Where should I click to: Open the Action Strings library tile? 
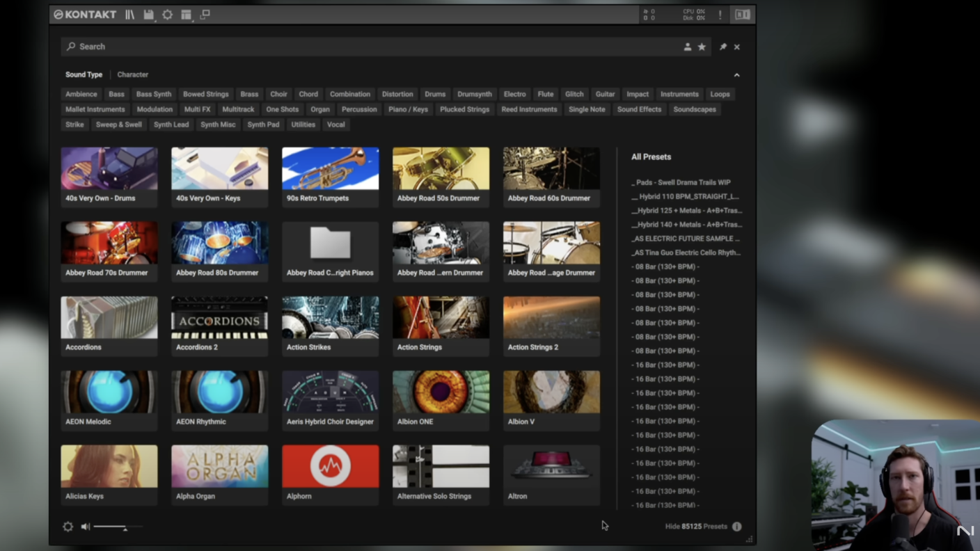(x=441, y=326)
